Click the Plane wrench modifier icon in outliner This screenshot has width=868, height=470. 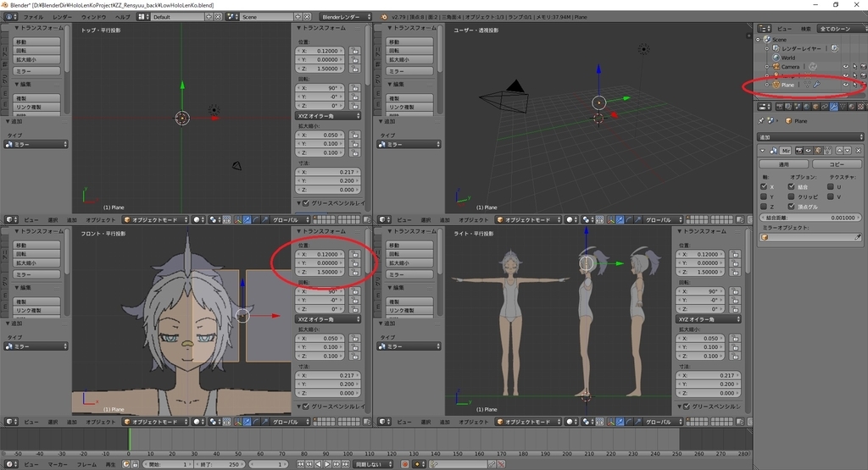(x=816, y=85)
